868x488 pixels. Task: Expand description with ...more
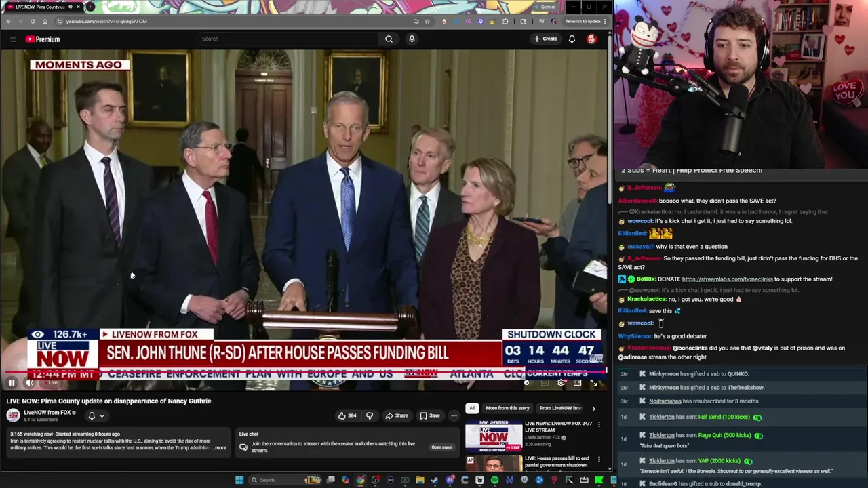[218, 448]
